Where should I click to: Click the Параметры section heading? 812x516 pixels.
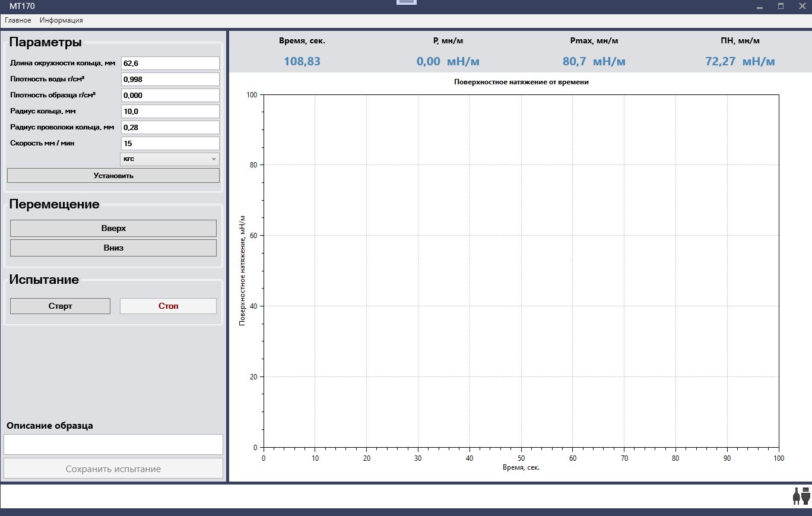pos(46,42)
